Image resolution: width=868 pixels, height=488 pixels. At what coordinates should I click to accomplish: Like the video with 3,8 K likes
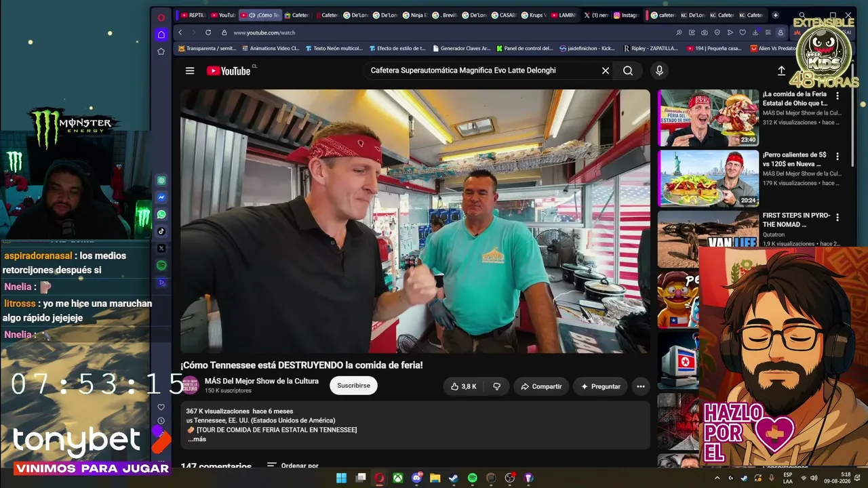(x=464, y=386)
